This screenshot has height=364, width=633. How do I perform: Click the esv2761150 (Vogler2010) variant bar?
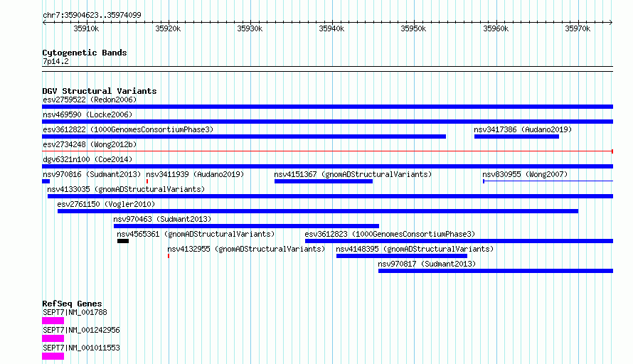[318, 211]
